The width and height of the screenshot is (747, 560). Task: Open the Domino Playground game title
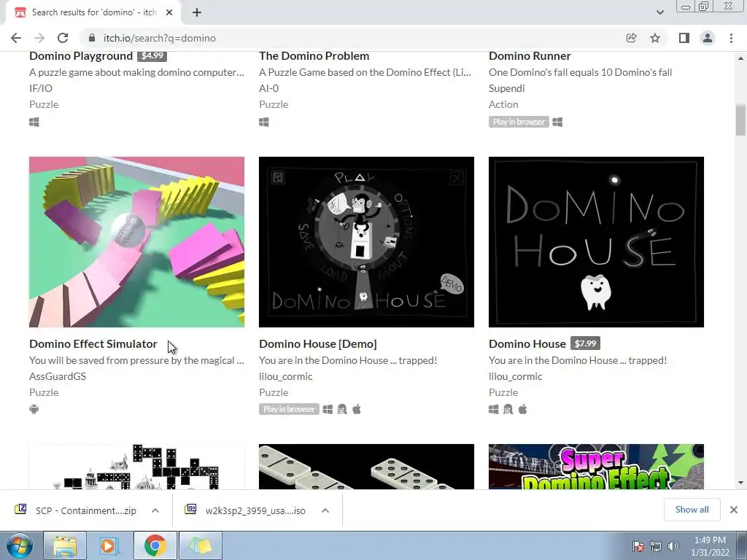(81, 55)
